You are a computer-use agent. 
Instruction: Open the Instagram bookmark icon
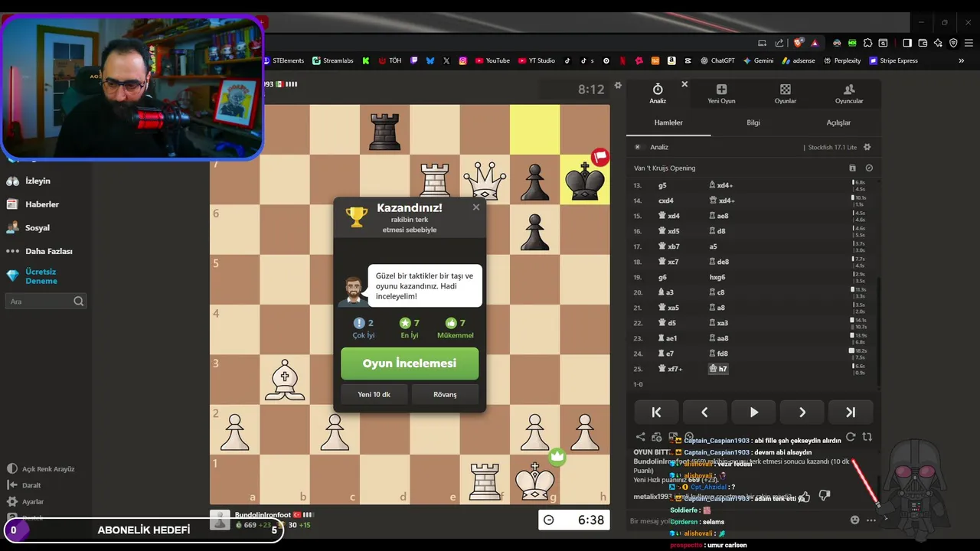click(x=463, y=60)
